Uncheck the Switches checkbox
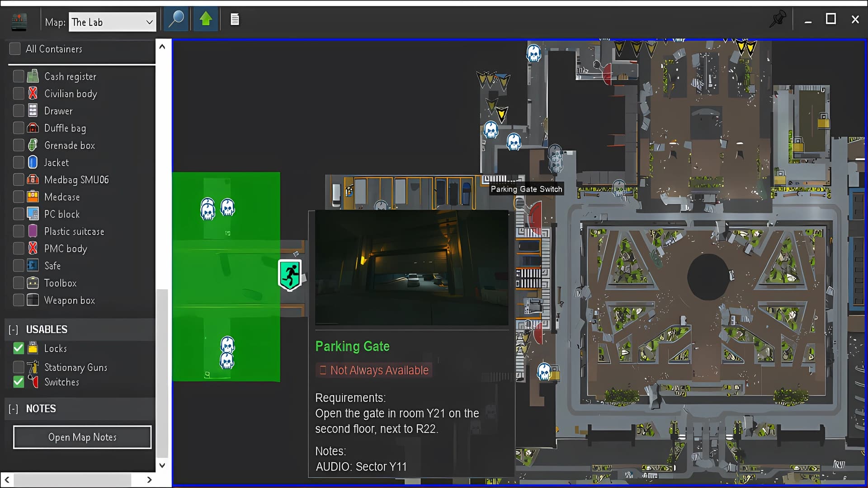The width and height of the screenshot is (868, 488). (x=19, y=382)
